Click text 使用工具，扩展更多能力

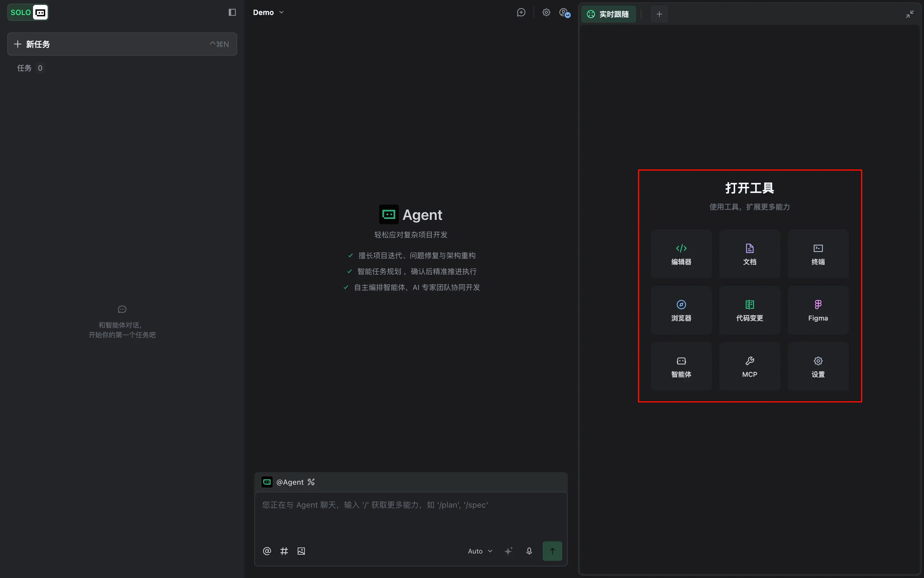[750, 207]
